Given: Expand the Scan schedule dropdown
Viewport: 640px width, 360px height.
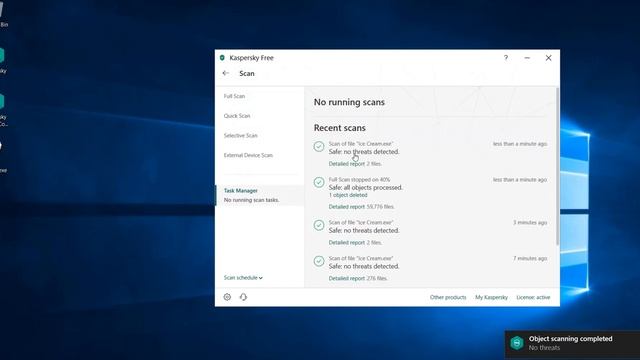Looking at the screenshot, I should point(243,278).
